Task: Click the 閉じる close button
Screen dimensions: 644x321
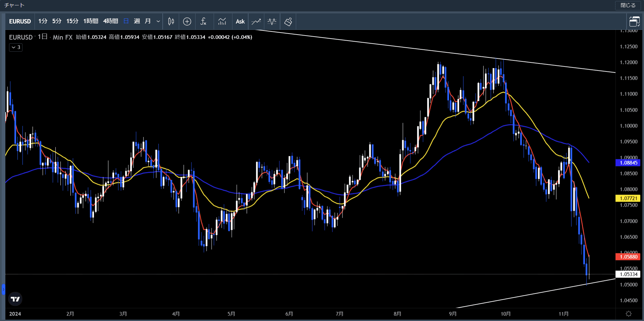Action: click(x=628, y=5)
